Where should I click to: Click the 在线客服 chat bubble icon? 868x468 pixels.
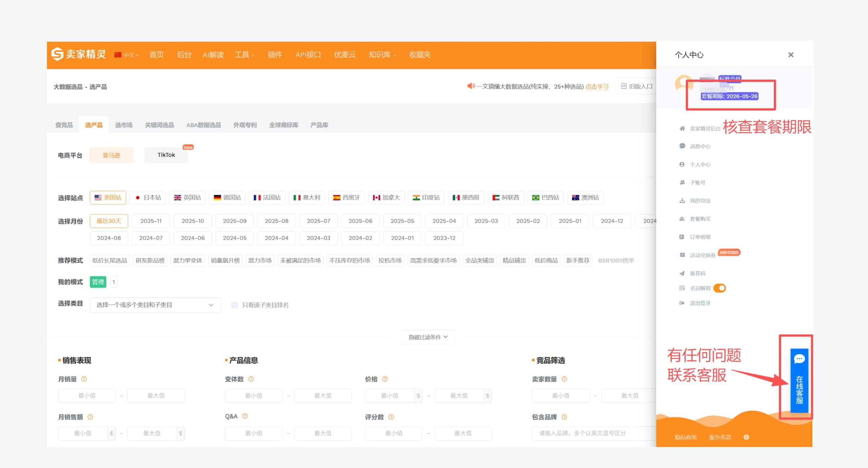pyautogui.click(x=799, y=359)
